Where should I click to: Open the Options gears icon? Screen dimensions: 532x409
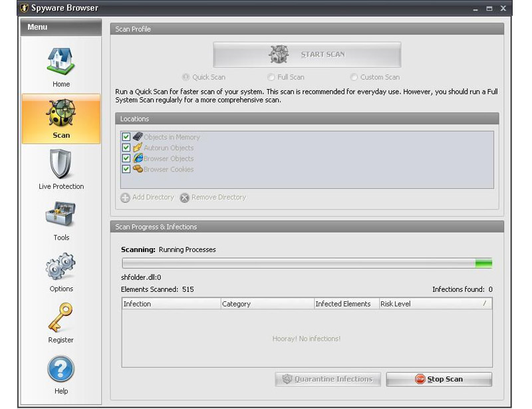(61, 267)
